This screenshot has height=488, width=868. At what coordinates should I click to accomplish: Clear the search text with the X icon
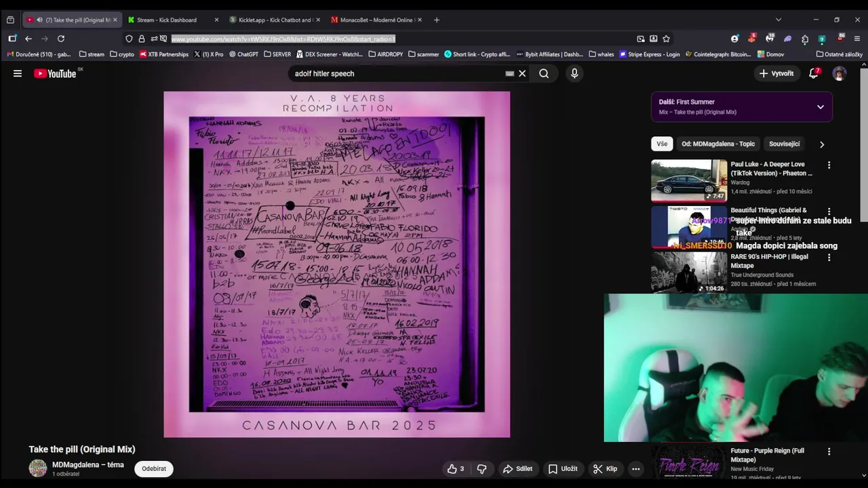[522, 73]
